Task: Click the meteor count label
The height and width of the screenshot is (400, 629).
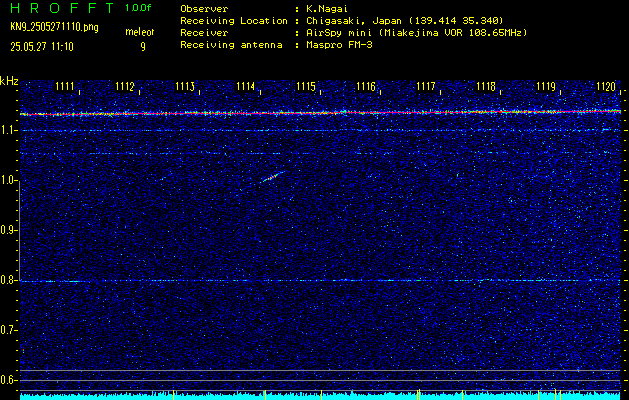Action: [x=140, y=32]
